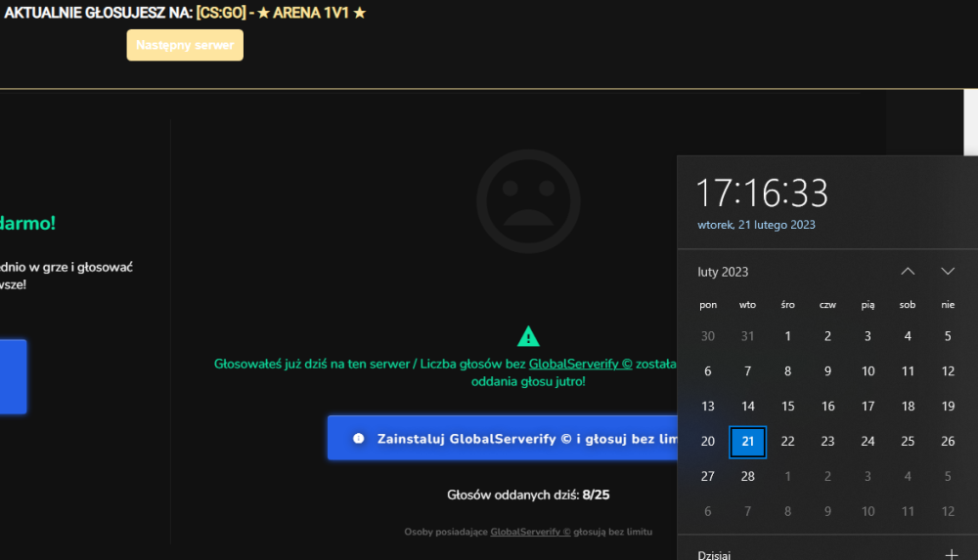Select February 27 in calendar
Screen dimensions: 978x560
(708, 476)
